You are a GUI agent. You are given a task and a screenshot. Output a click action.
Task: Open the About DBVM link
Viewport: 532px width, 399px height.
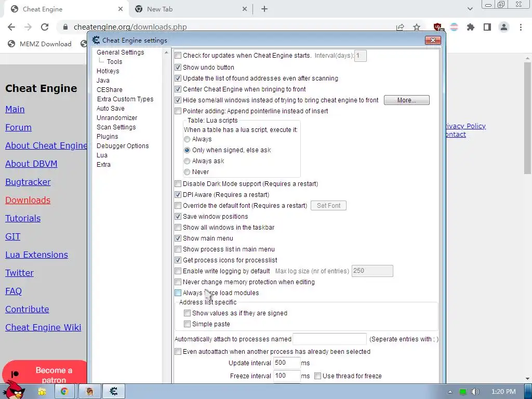31,164
